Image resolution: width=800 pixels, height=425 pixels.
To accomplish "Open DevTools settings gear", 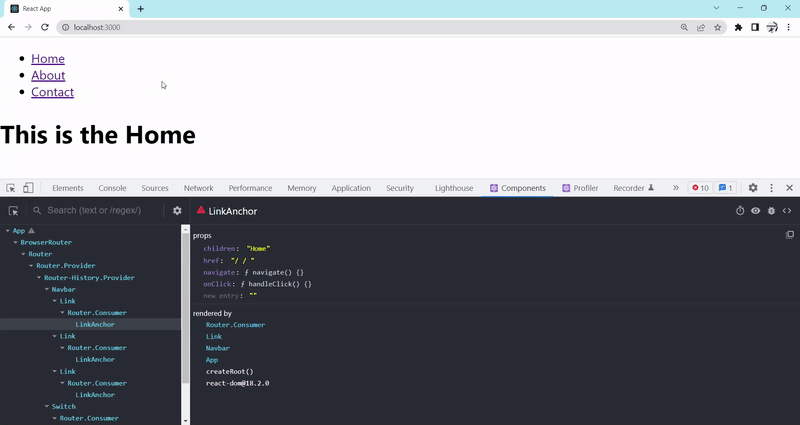I will pyautogui.click(x=753, y=188).
